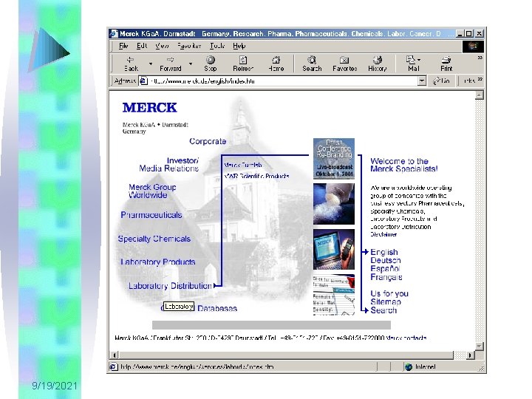The image size is (532, 399).
Task: Expand the address bar dropdown
Action: pos(422,81)
